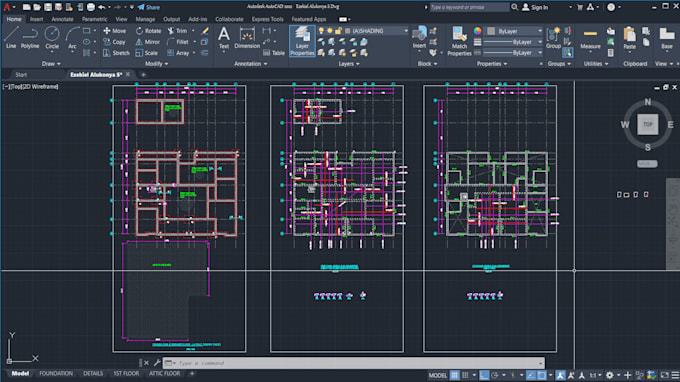
Task: Toggle object snap tracking in status bar
Action: pos(531,375)
